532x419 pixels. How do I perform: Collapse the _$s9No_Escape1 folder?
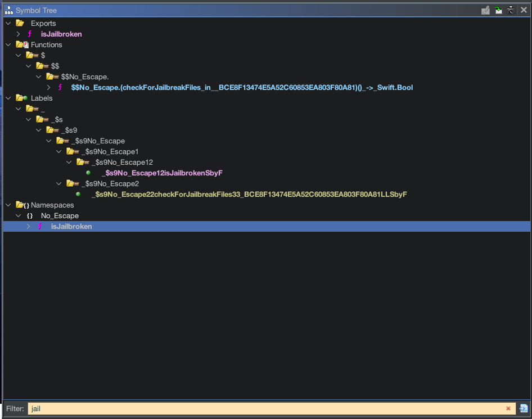click(59, 152)
